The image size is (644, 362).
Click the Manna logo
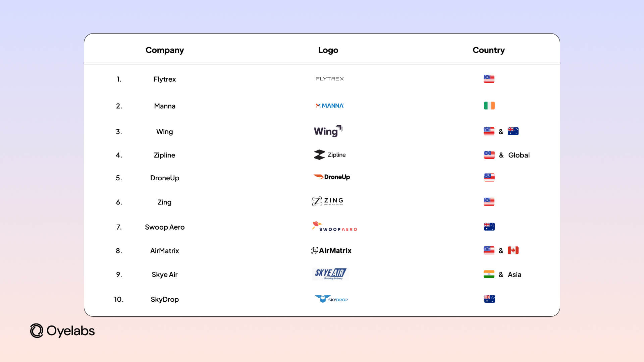point(330,106)
